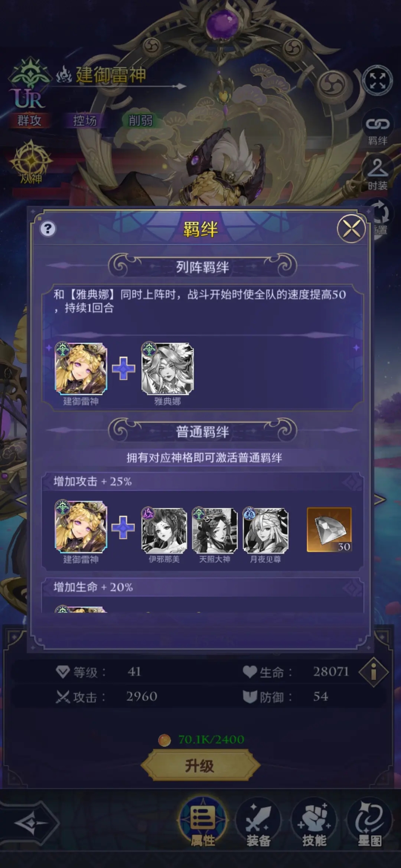Select the 月夜见尊 portrait
This screenshot has width=401, height=868.
265,530
